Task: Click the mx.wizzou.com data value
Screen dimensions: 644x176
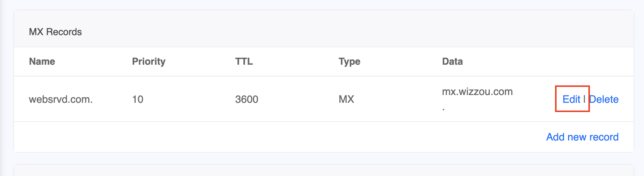Action: (x=477, y=92)
